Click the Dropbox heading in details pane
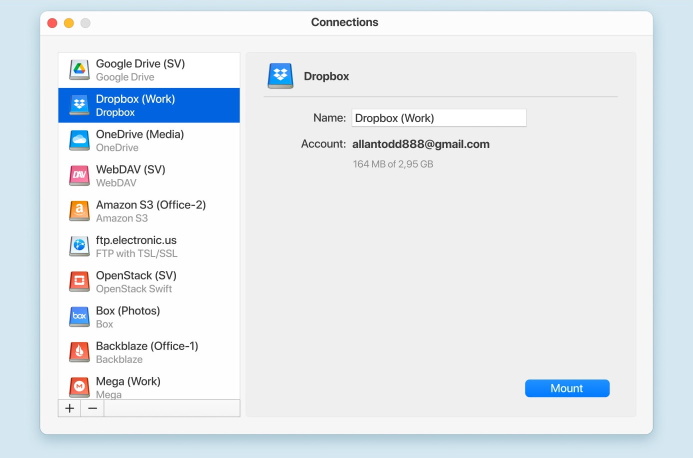 326,76
